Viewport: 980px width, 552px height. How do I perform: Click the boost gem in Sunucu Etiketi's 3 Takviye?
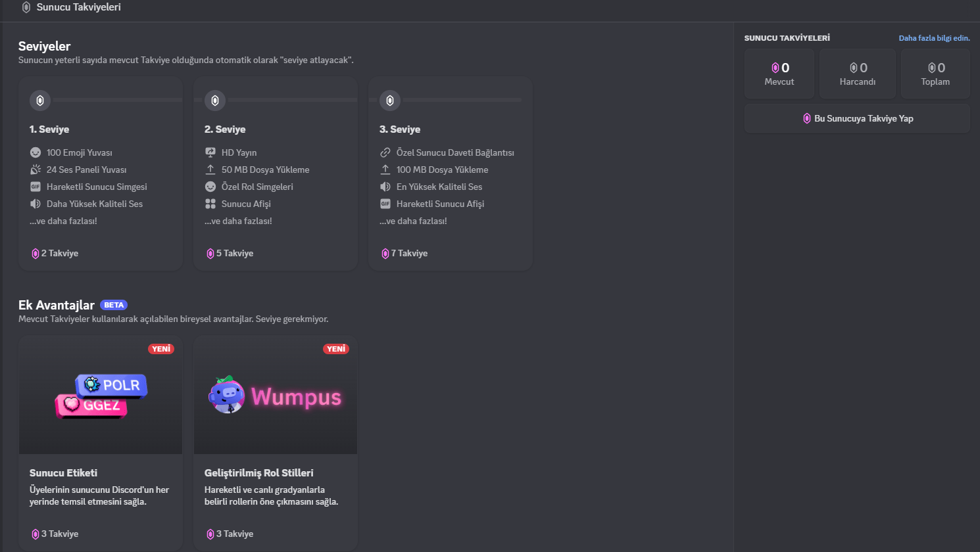[x=36, y=534]
